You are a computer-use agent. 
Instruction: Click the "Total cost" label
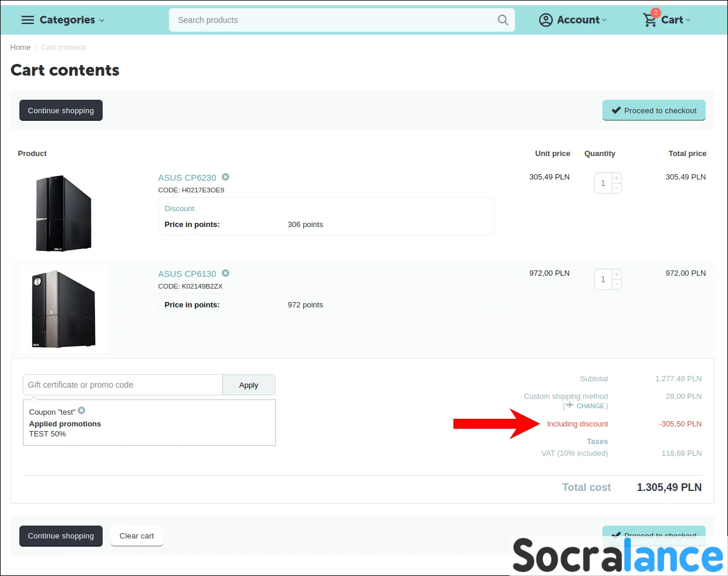(587, 487)
